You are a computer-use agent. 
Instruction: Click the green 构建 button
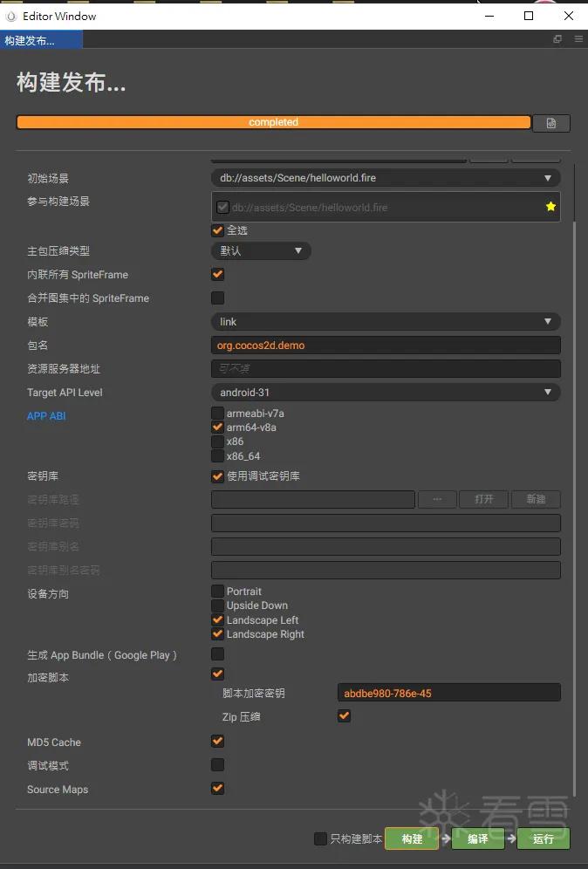coord(412,838)
